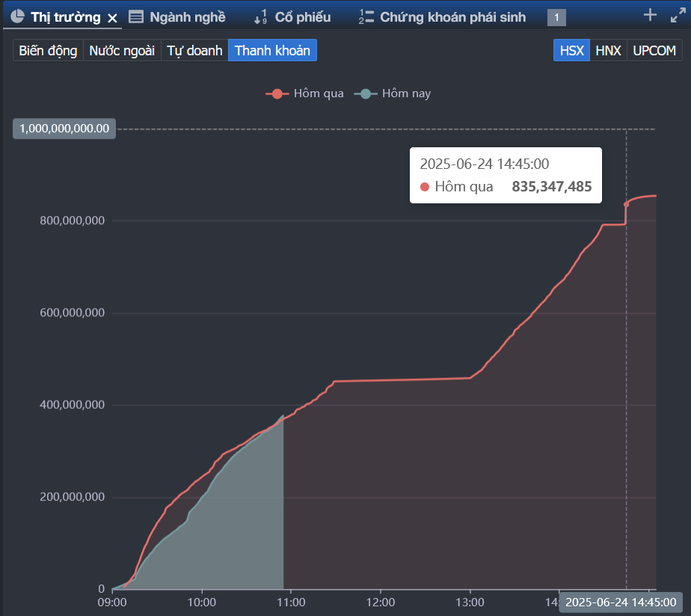The height and width of the screenshot is (616, 691).
Task: Open the Cổ phiếu tab
Action: (302, 16)
